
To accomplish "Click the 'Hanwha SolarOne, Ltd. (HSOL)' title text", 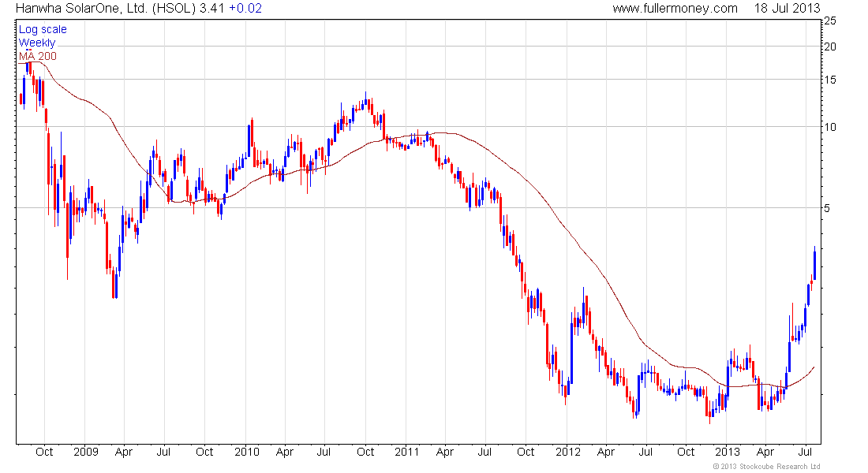I will (106, 9).
